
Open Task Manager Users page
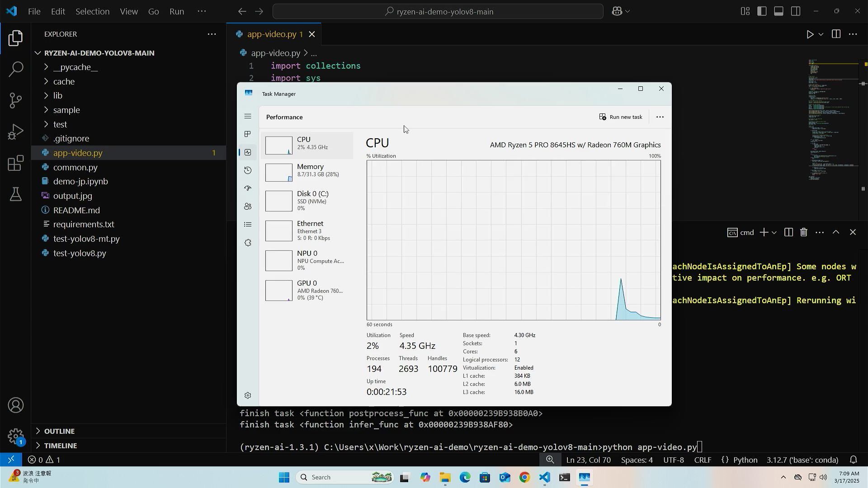pos(248,206)
